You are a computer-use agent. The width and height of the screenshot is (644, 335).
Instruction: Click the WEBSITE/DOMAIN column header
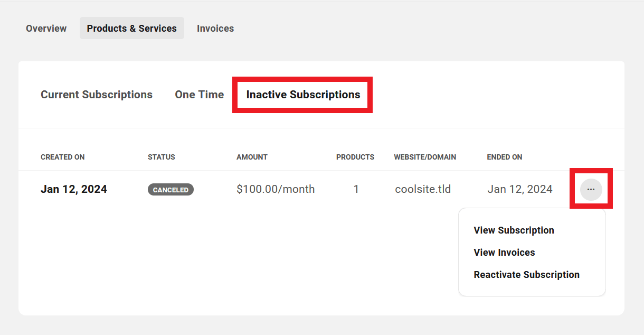point(424,157)
